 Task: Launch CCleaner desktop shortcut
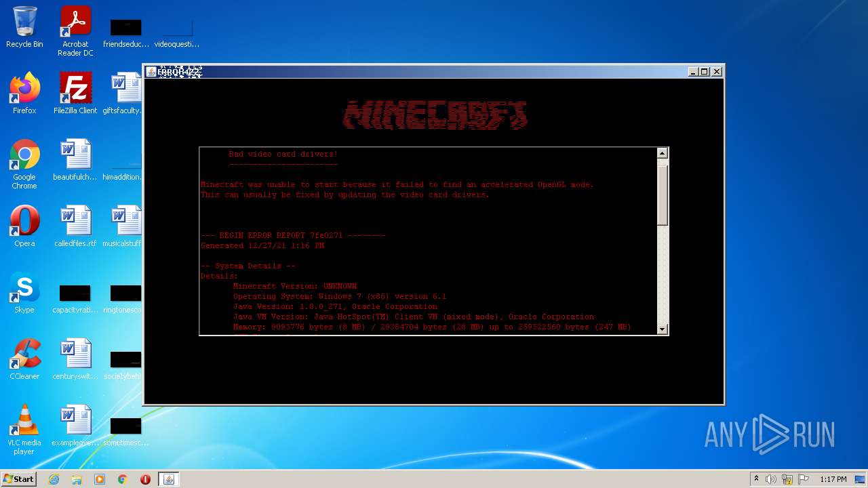coord(24,359)
